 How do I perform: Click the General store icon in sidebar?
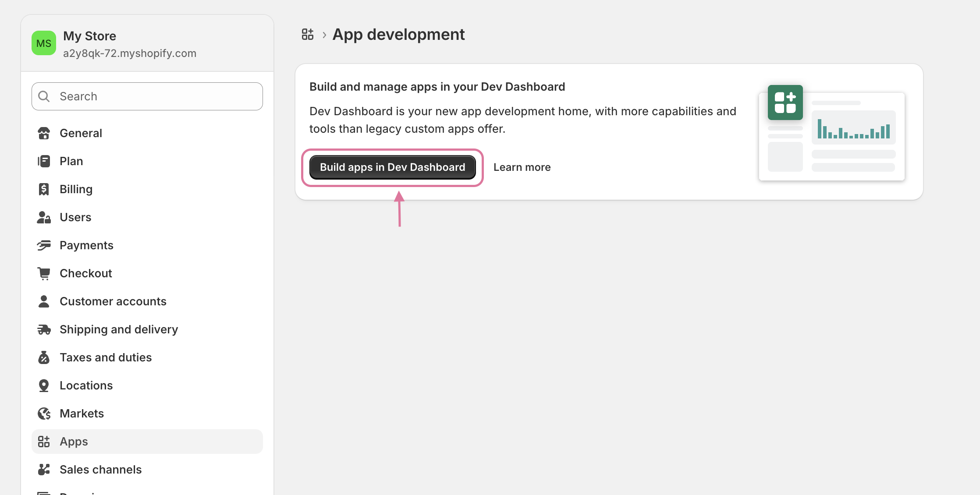(x=44, y=133)
